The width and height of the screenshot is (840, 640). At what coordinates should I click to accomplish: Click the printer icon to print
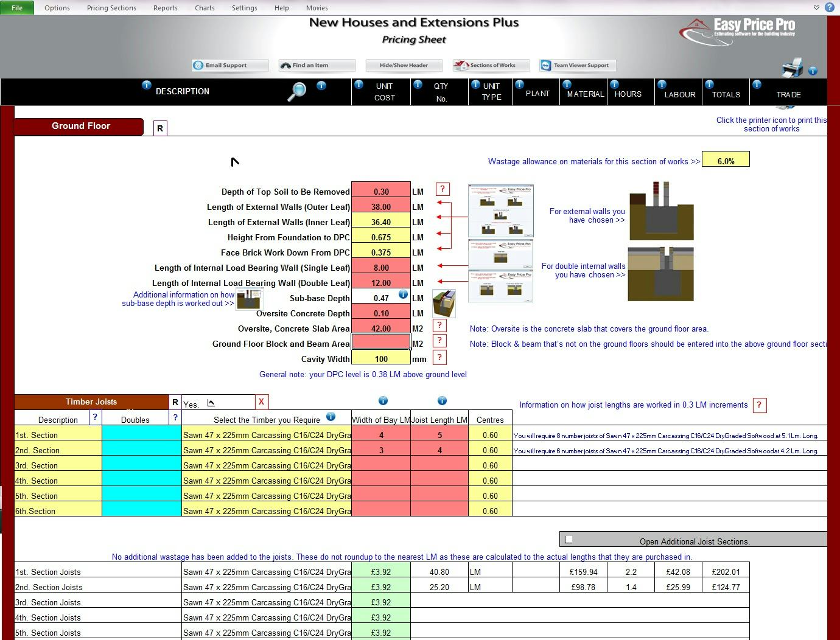click(792, 68)
